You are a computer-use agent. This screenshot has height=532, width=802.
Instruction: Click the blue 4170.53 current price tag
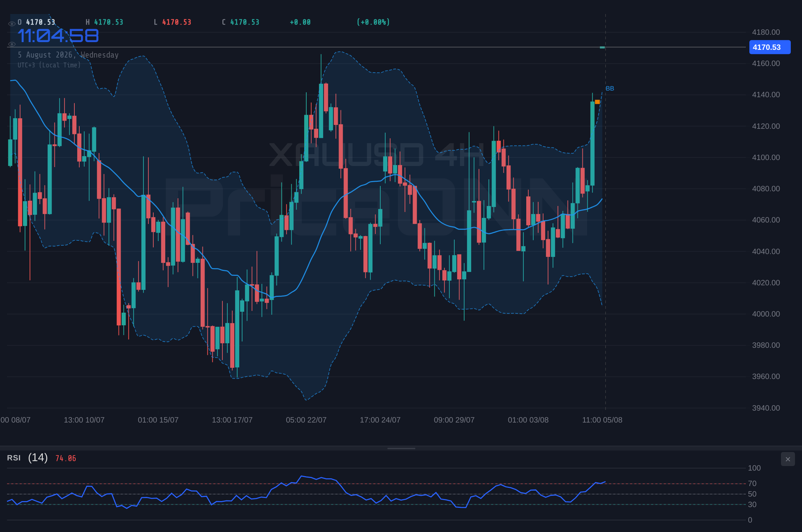(770, 47)
